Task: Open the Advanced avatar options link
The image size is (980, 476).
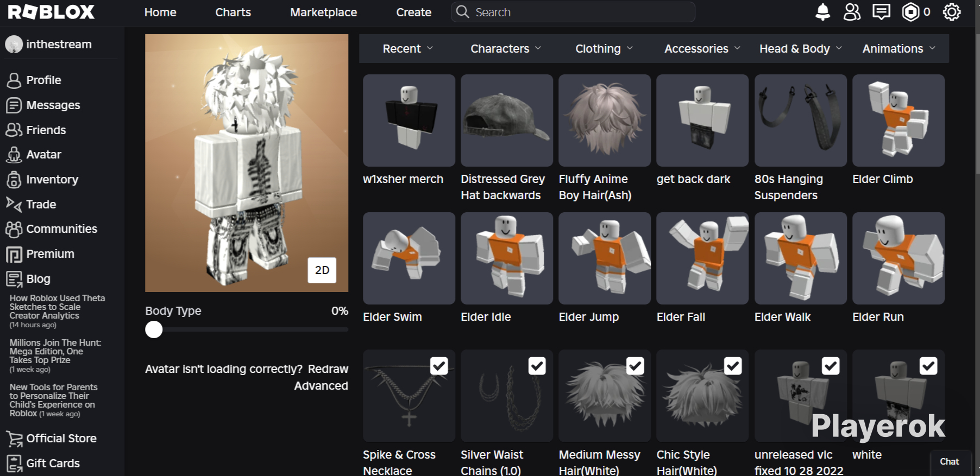Action: (321, 386)
